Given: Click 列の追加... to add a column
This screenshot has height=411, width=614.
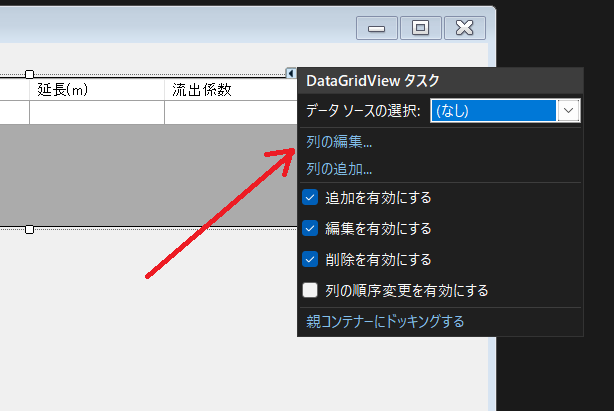Looking at the screenshot, I should click(340, 169).
